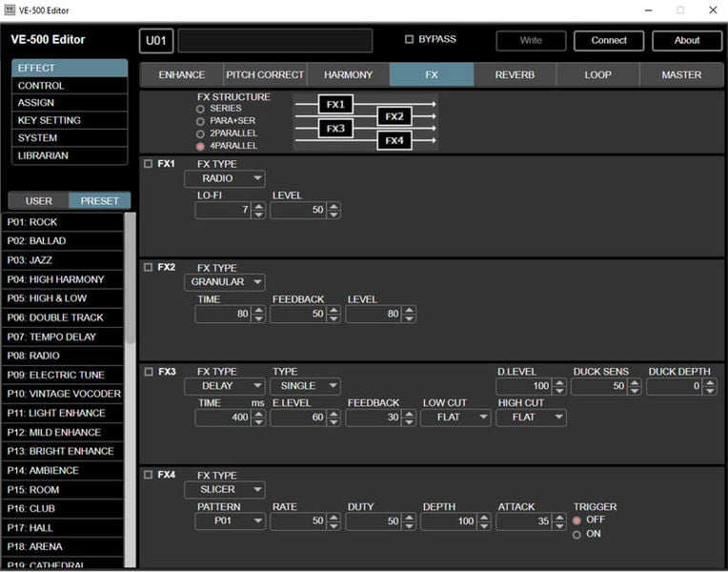Open the CONTROL section in sidebar
The height and width of the screenshot is (572, 728).
(70, 86)
